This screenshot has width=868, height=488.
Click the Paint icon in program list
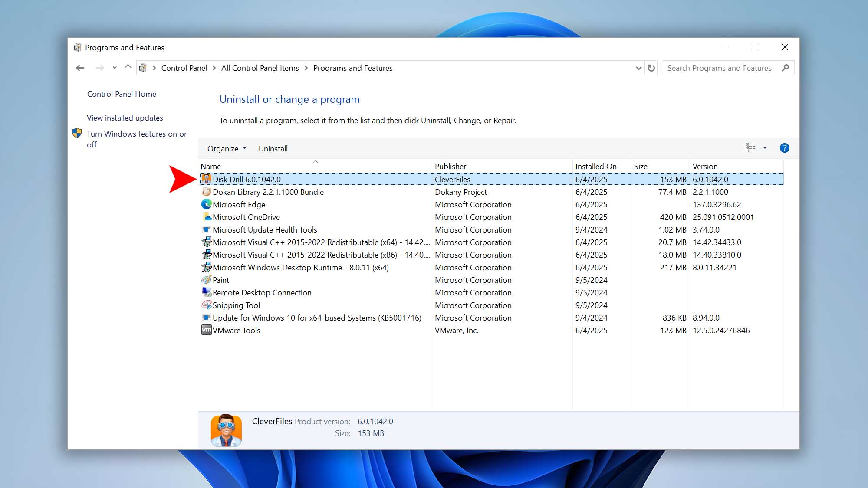coord(207,279)
